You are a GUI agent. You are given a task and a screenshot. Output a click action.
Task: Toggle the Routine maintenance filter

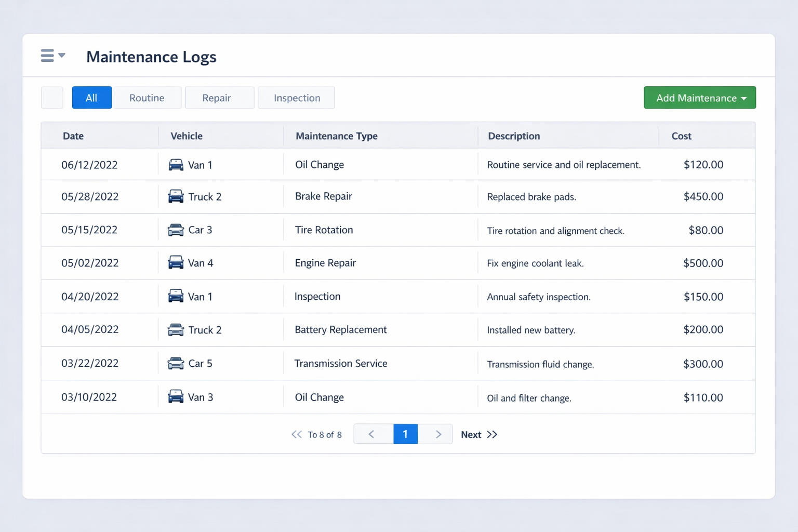(x=147, y=98)
